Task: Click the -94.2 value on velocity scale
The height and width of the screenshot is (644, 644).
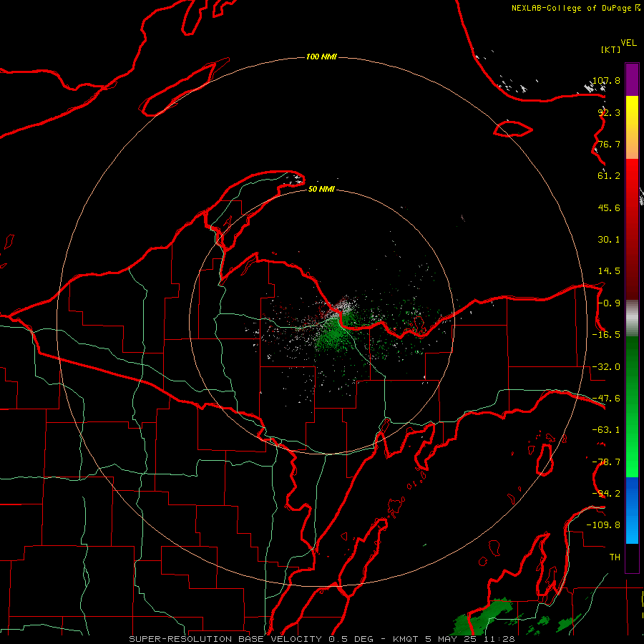Action: (x=606, y=494)
